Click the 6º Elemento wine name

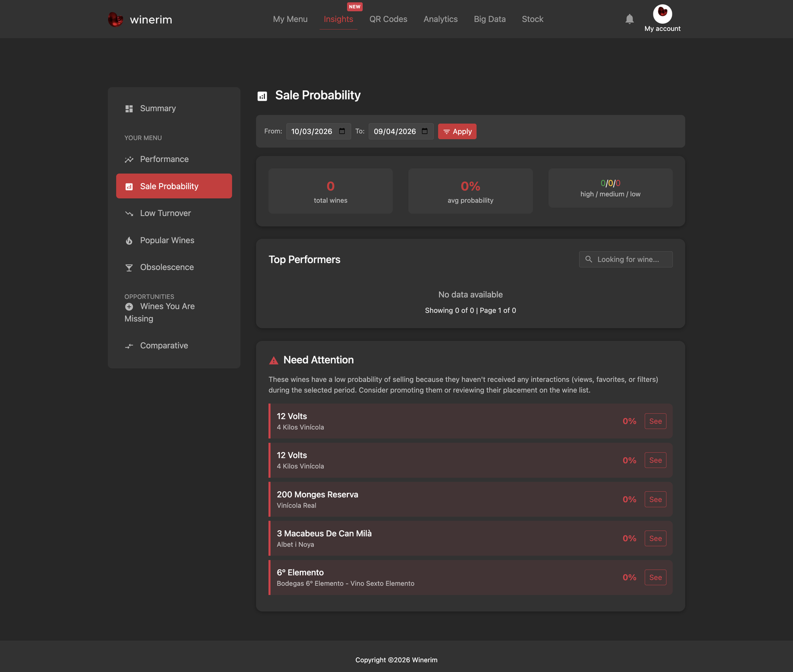300,573
